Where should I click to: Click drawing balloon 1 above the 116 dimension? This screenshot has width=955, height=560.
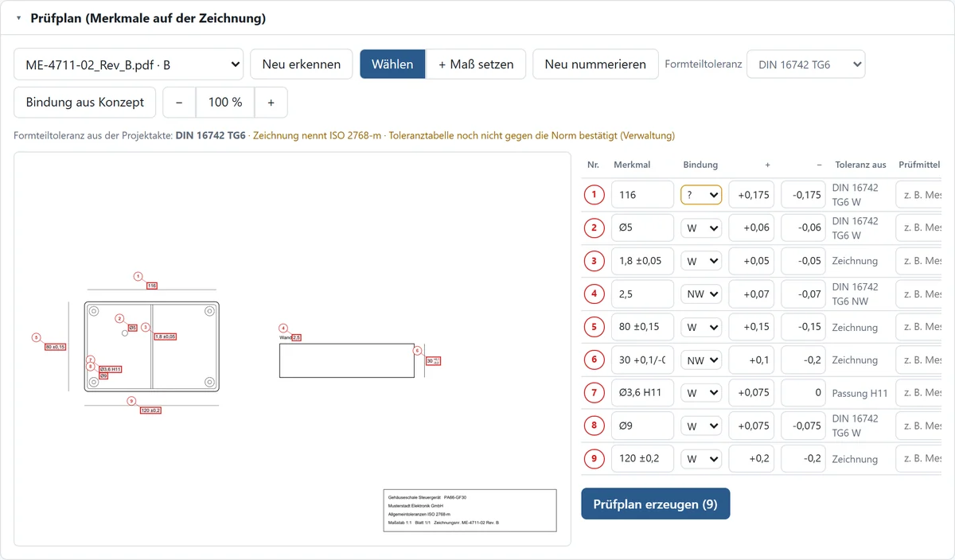[x=138, y=277]
